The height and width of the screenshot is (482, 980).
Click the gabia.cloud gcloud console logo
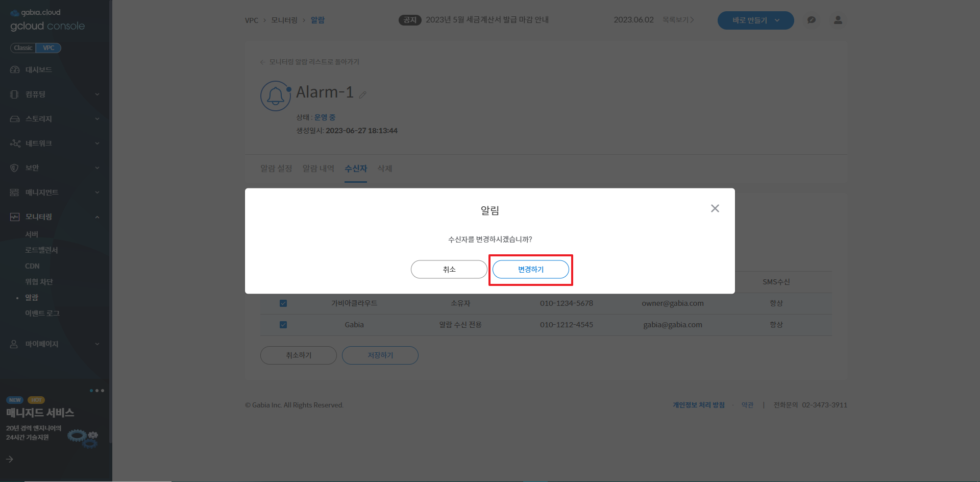[47, 20]
